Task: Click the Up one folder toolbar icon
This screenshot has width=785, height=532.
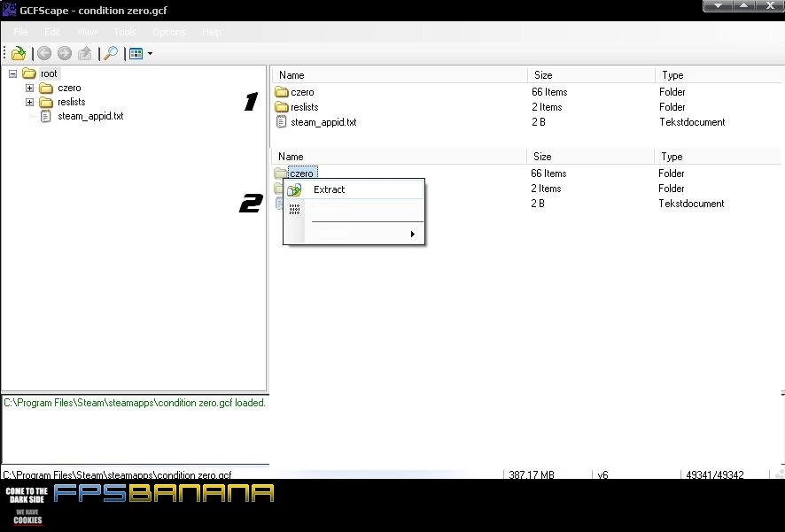Action: click(x=84, y=53)
